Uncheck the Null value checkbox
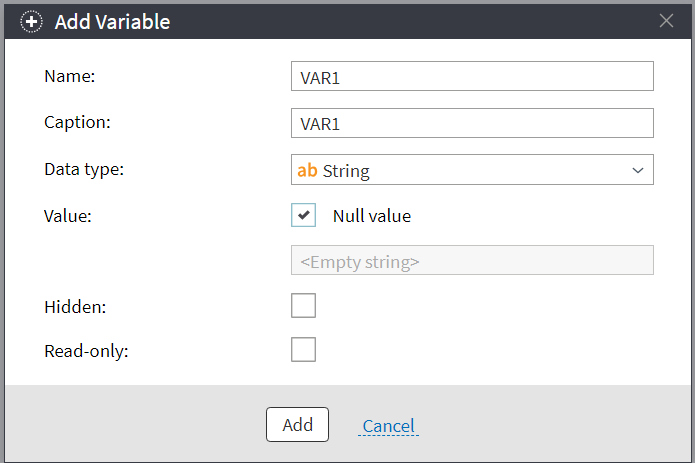Image resolution: width=695 pixels, height=463 pixels. tap(304, 215)
